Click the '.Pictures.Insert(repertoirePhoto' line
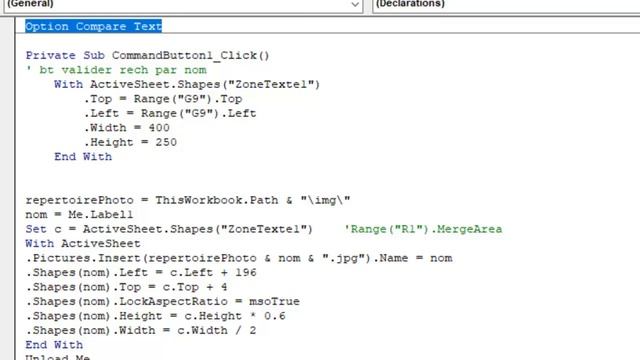The height and width of the screenshot is (360, 640). click(x=239, y=258)
